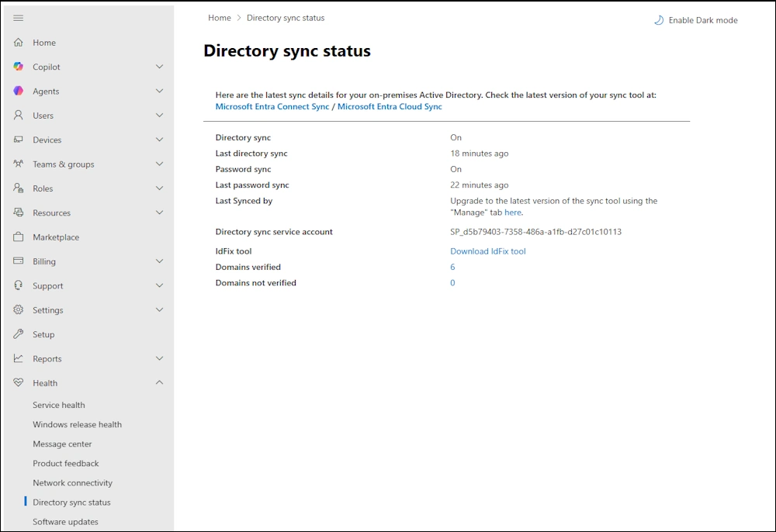Click the Copilot icon in sidebar
The height and width of the screenshot is (532, 776).
(19, 67)
